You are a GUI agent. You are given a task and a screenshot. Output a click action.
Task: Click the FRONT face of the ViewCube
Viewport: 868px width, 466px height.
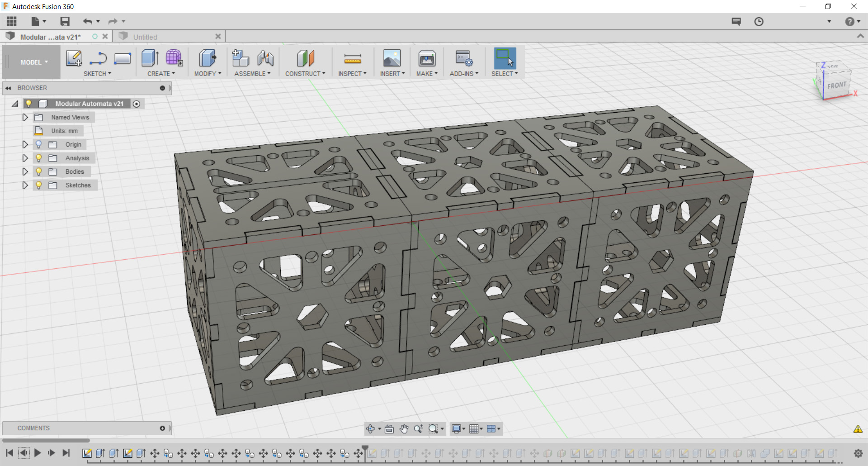coord(836,86)
